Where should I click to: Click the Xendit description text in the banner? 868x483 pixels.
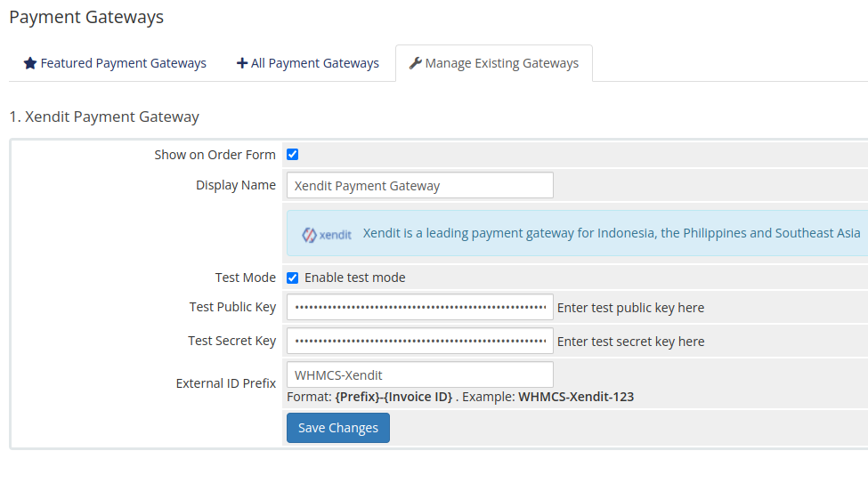tap(612, 233)
